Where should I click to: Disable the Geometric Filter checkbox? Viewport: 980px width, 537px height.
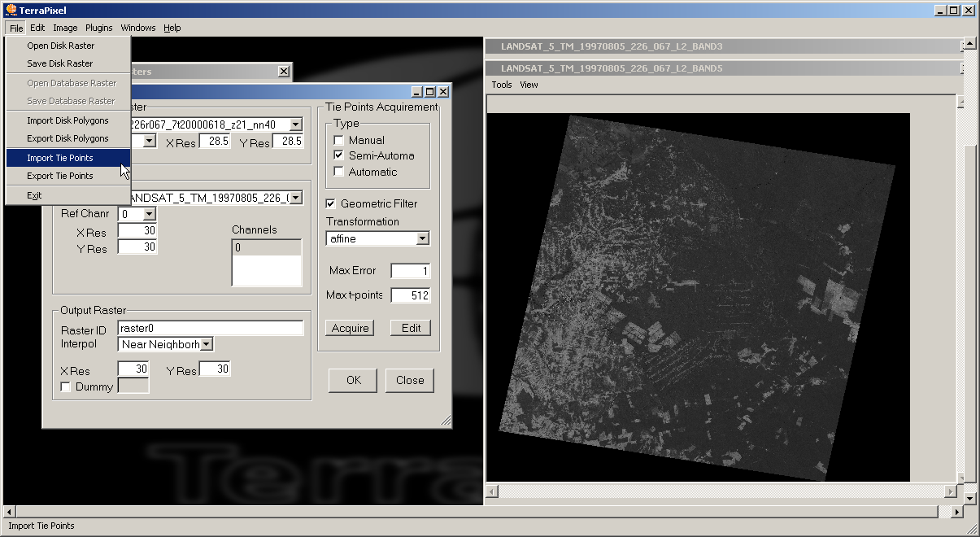tap(331, 204)
